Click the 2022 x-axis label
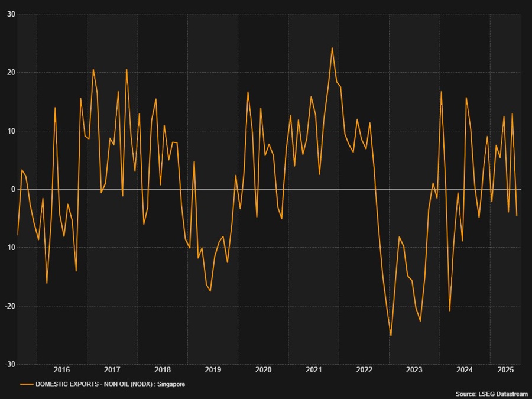The width and height of the screenshot is (532, 399). coord(364,370)
